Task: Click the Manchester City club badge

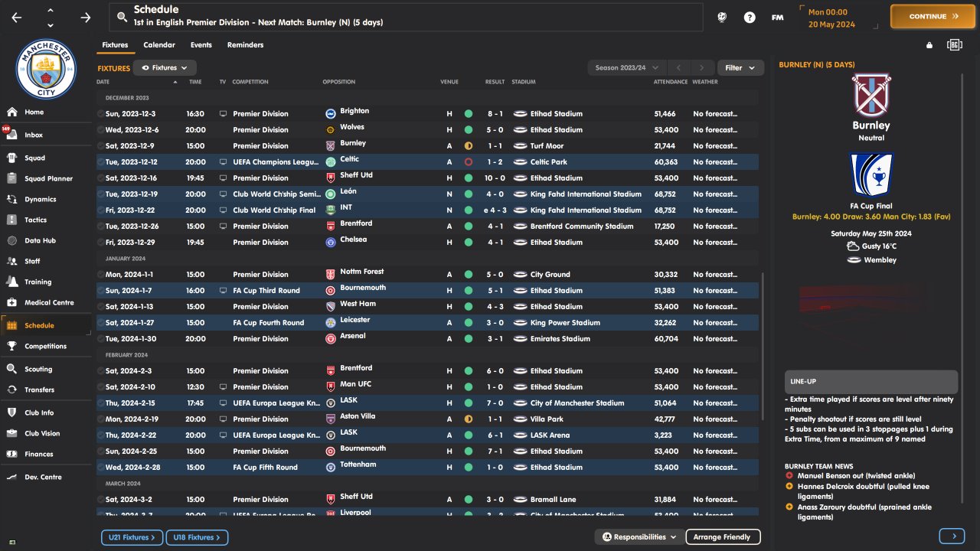Action: pyautogui.click(x=47, y=69)
